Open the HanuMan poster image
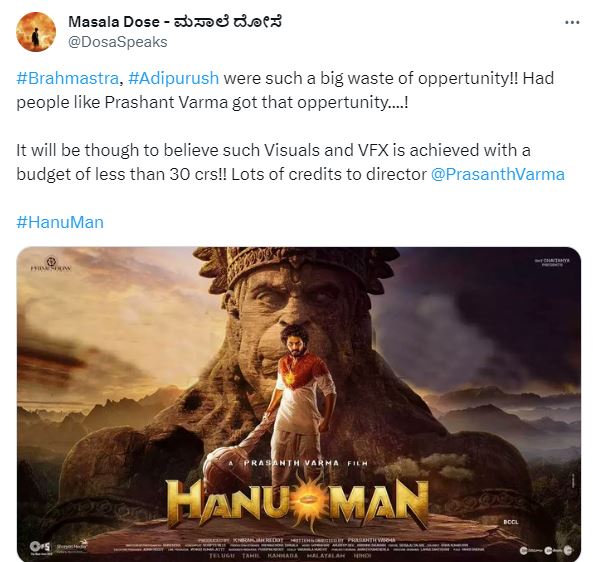The width and height of the screenshot is (593, 562). pyautogui.click(x=299, y=404)
